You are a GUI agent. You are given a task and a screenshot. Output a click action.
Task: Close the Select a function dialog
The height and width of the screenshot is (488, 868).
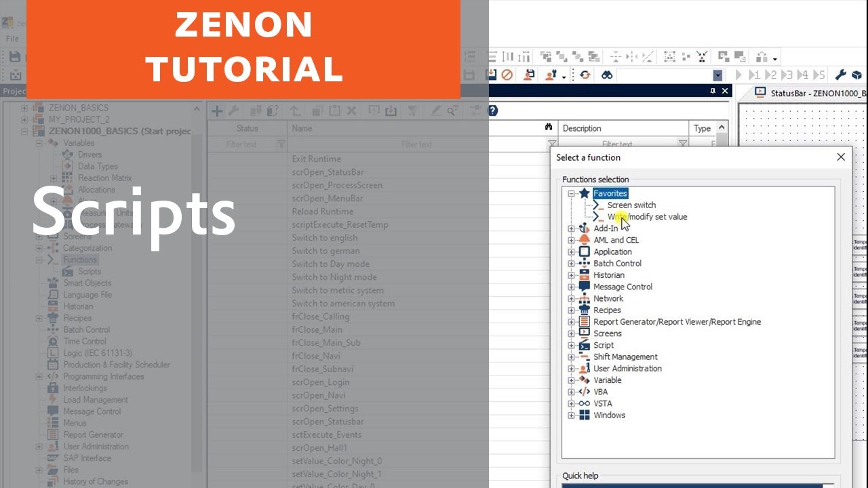841,157
